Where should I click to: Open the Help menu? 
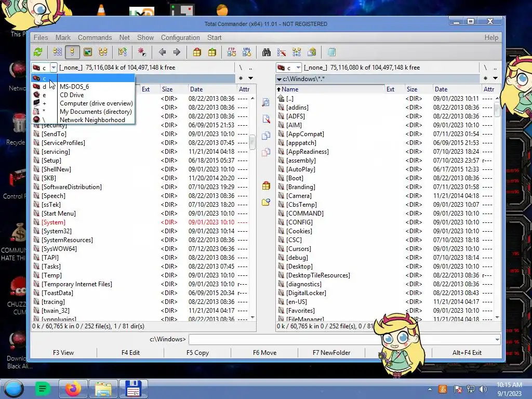coord(491,37)
